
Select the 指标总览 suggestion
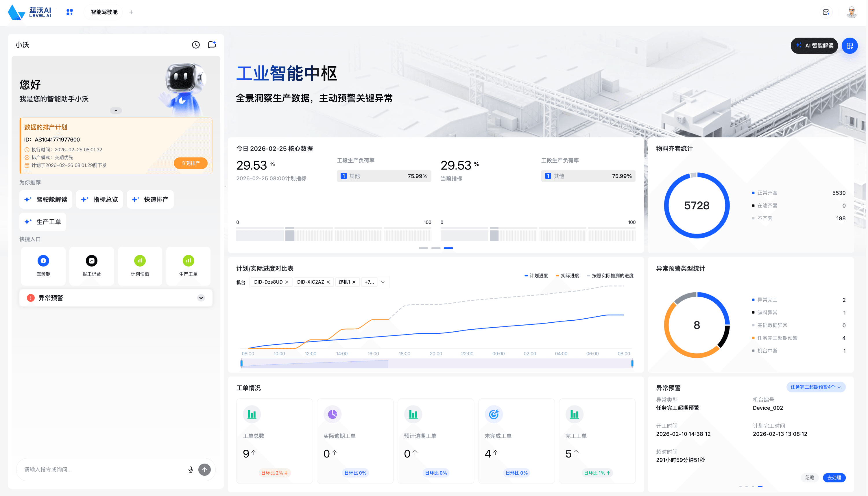point(99,199)
